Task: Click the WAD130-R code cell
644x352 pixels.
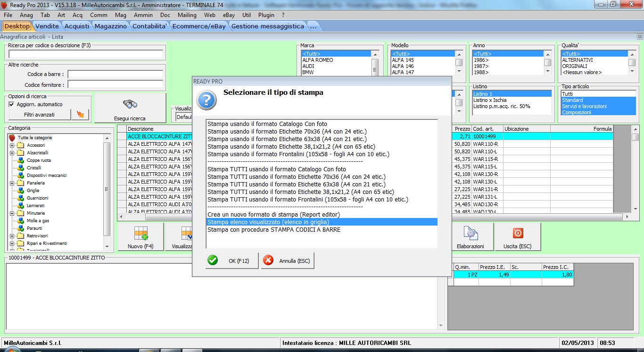Action: [487, 204]
